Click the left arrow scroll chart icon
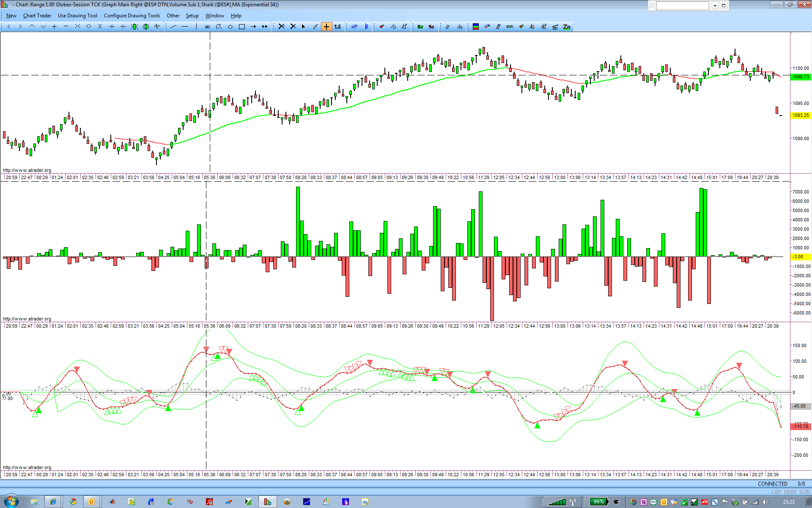Viewport: 812px width, 508px height. click(x=9, y=27)
